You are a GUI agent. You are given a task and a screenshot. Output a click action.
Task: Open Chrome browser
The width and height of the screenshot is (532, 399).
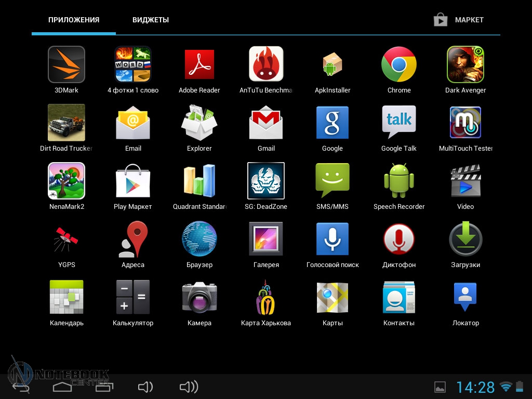tap(399, 64)
